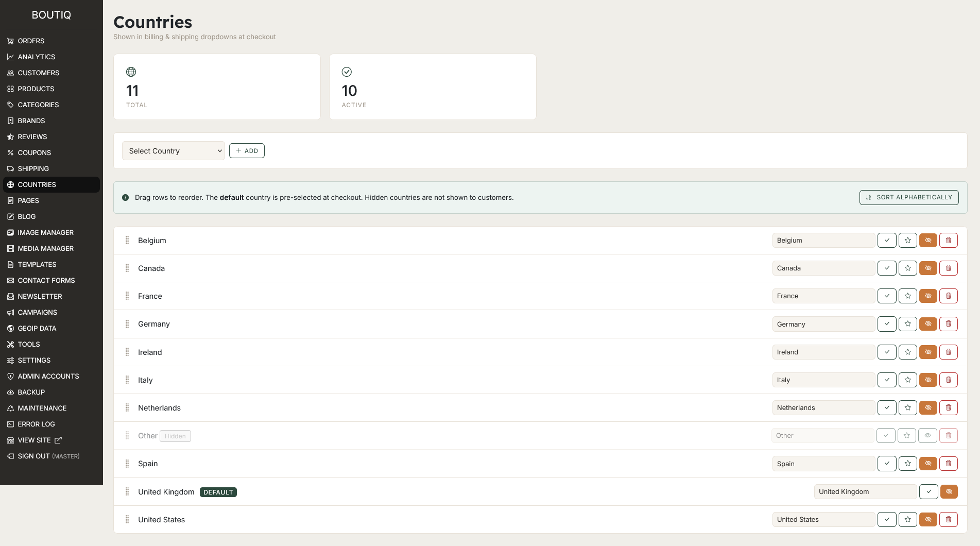Viewport: 980px width, 546px height.
Task: Delete the United States entry
Action: click(x=948, y=520)
